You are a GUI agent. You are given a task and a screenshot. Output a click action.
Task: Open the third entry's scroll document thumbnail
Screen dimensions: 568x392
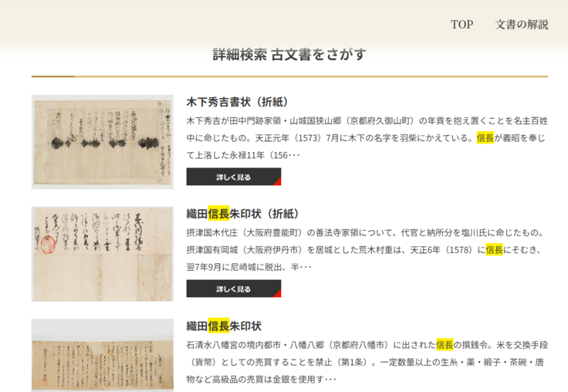(x=102, y=357)
